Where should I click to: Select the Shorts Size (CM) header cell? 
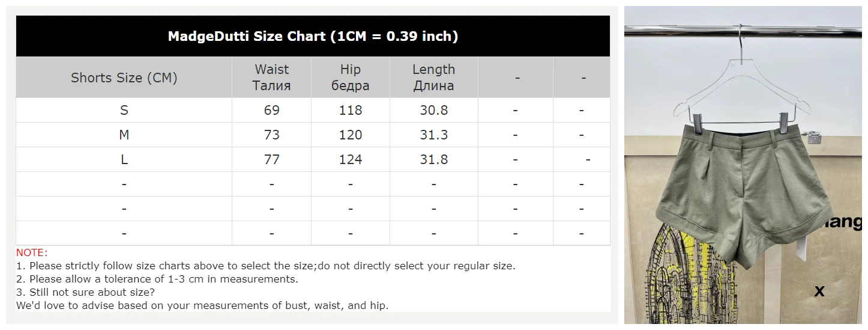tap(124, 78)
